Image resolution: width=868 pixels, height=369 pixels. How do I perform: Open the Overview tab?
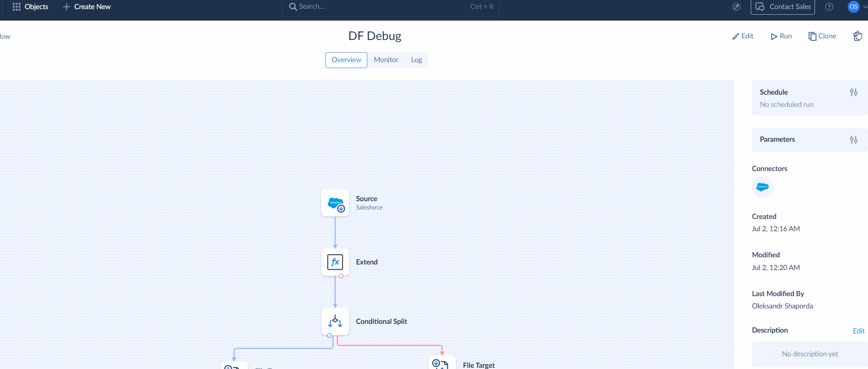pos(346,60)
